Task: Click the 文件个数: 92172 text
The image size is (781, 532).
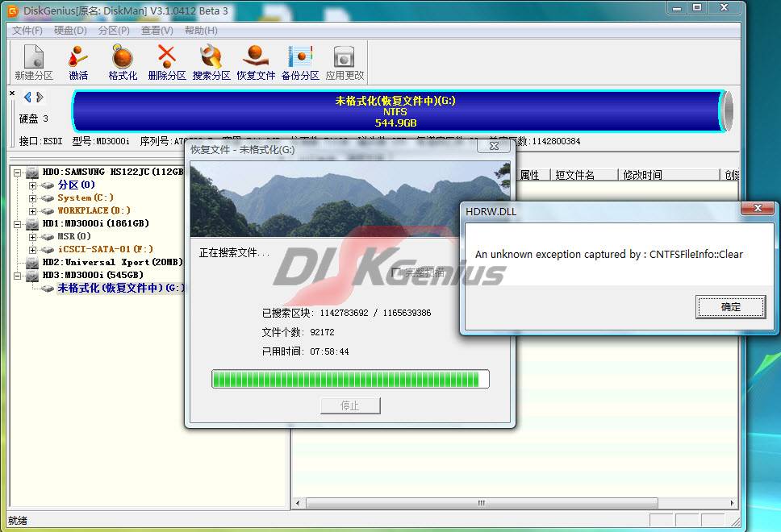Action: [x=299, y=332]
